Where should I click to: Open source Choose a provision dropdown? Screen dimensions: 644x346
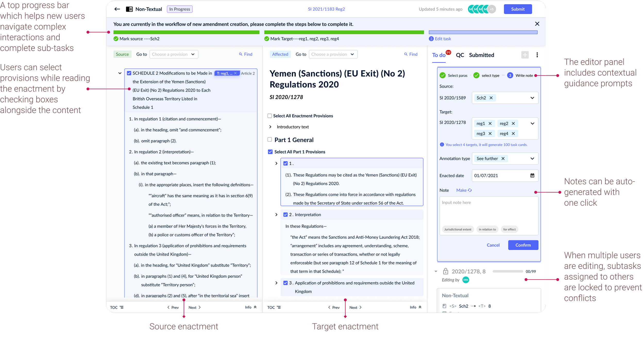point(173,54)
